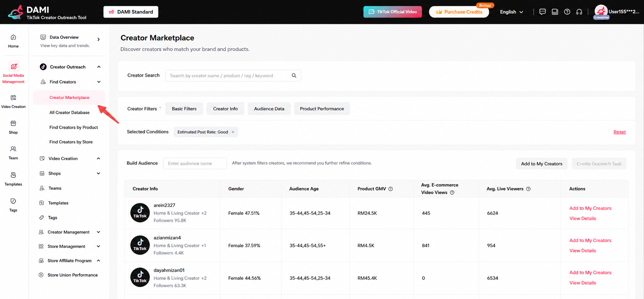Open Tags in left rail
The image size is (644, 299).
point(13,205)
